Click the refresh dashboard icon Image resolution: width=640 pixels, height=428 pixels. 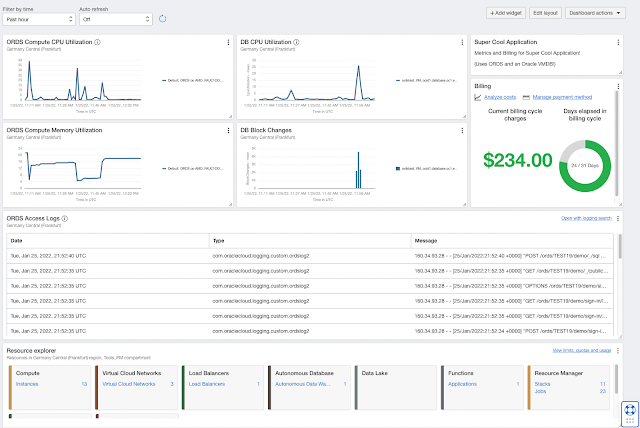point(162,19)
